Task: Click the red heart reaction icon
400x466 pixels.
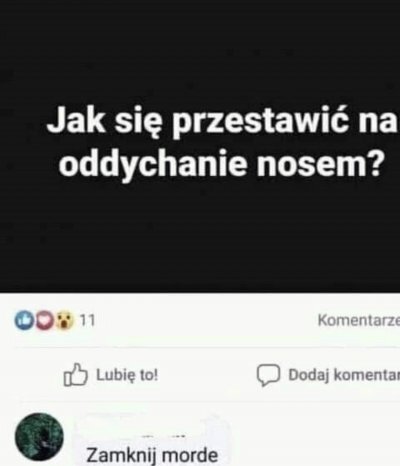Action: click(44, 320)
